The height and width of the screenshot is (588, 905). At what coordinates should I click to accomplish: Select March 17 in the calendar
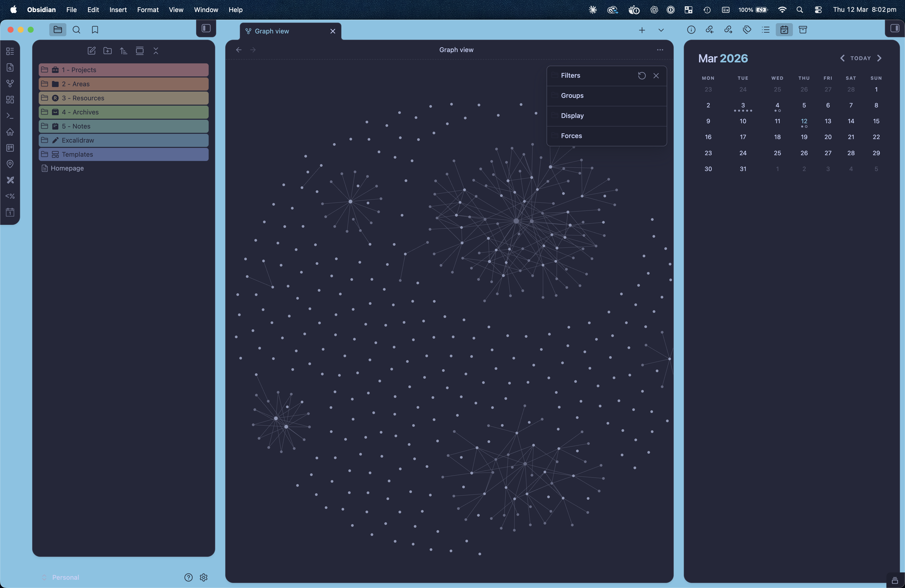743,137
